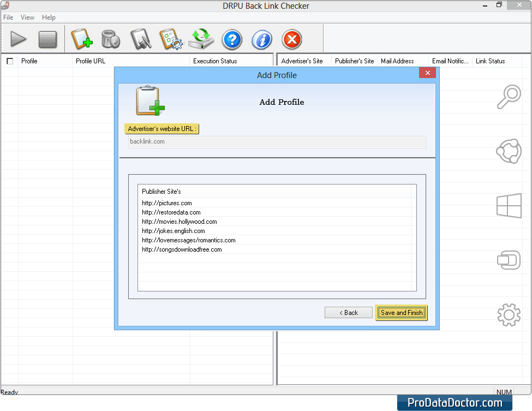Open the File menu
Image resolution: width=532 pixels, height=411 pixels.
[x=8, y=17]
